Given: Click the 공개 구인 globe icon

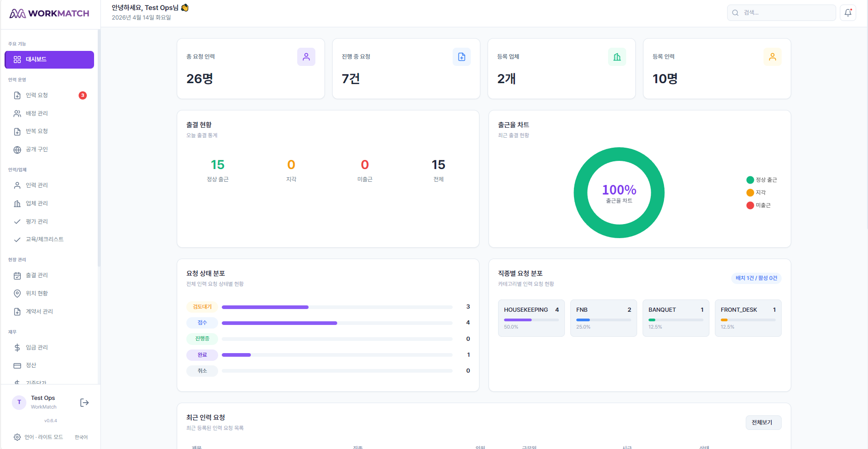Looking at the screenshot, I should (x=17, y=149).
